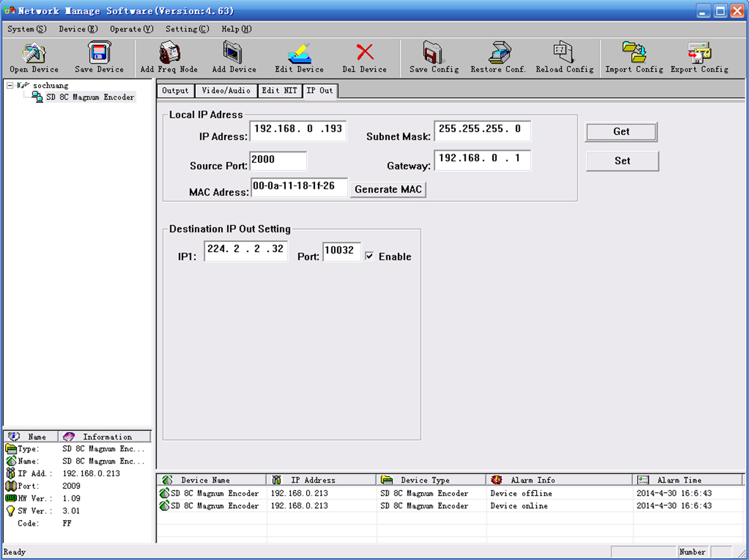Open the Help menu

coord(236,29)
